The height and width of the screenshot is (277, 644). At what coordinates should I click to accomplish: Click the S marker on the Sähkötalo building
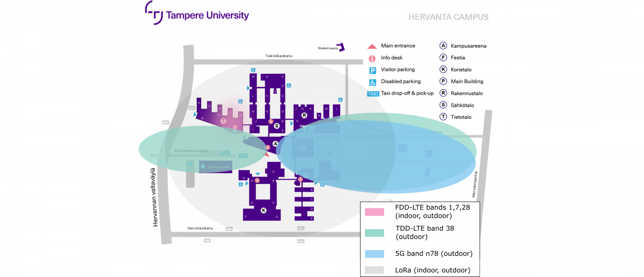(x=277, y=126)
